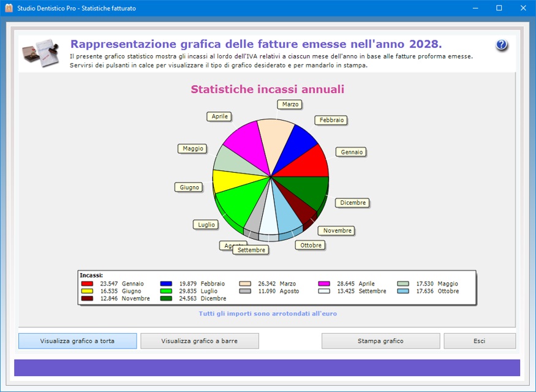Viewport: 536px width, 392px height.
Task: Click the Giugno pie chart label
Action: (189, 187)
